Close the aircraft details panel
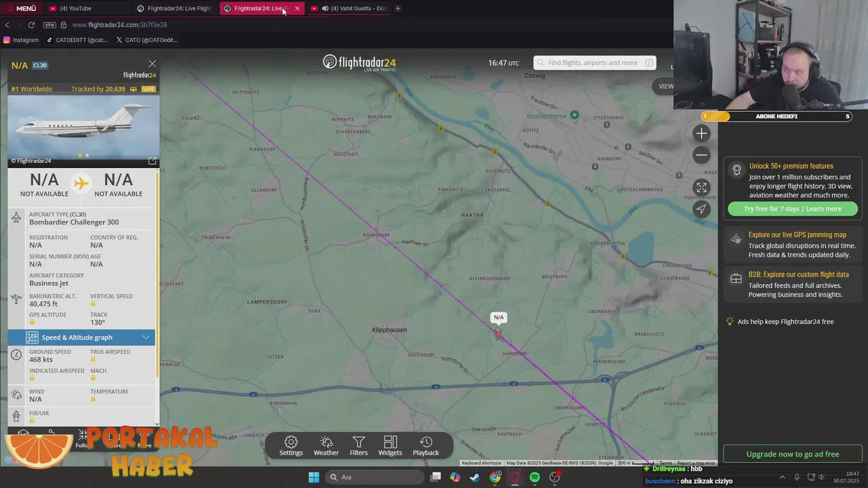 [x=152, y=64]
